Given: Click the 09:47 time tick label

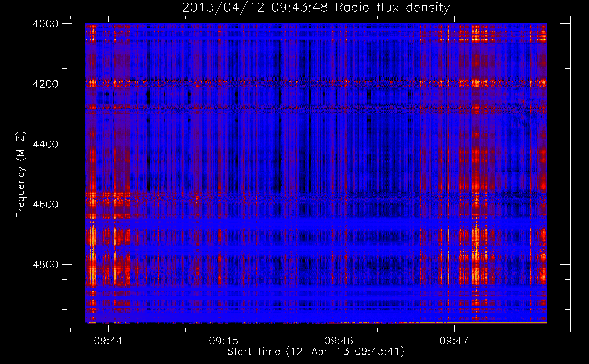Looking at the screenshot, I should (x=454, y=341).
